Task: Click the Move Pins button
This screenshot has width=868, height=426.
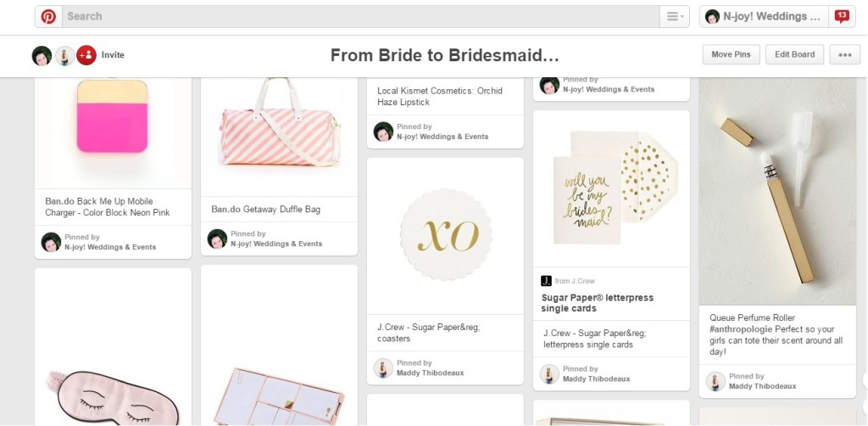Action: coord(732,55)
